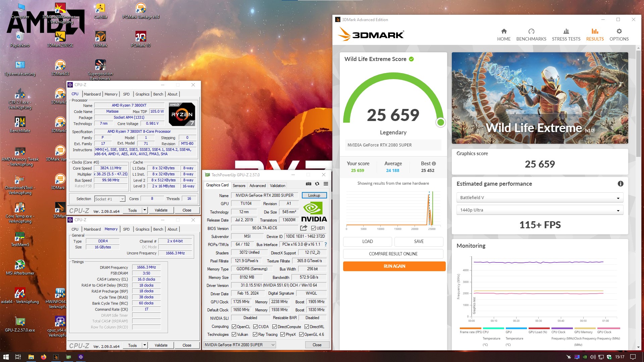The width and height of the screenshot is (644, 362).
Task: Click Validate in the upper CPU-Z window
Action: pos(161,210)
